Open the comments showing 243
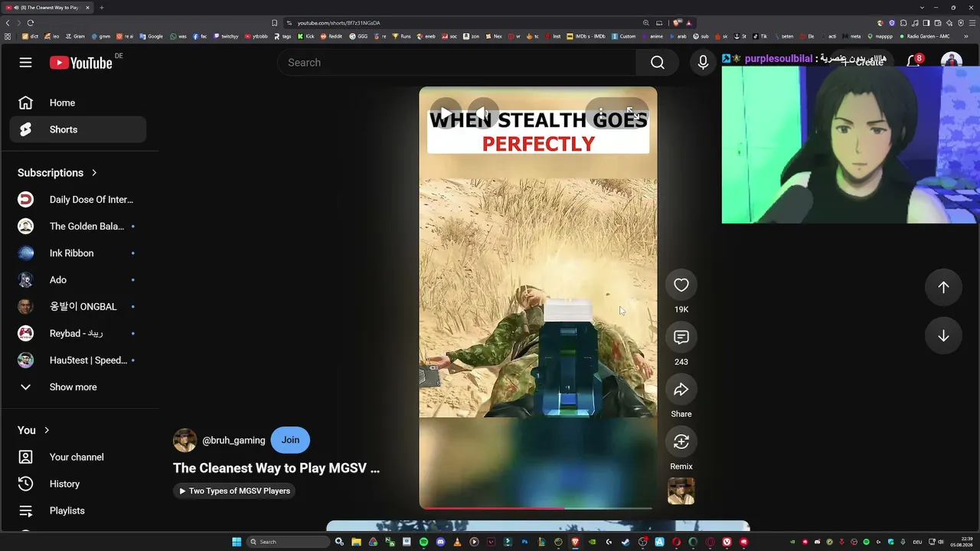Screen dimensions: 980x551 (x=681, y=337)
